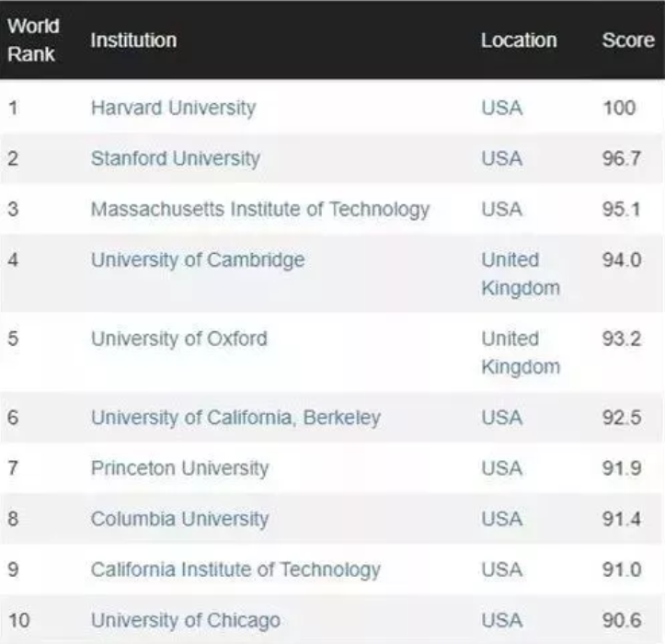Open the University of Cambridge link
This screenshot has height=644, width=665.
[198, 260]
